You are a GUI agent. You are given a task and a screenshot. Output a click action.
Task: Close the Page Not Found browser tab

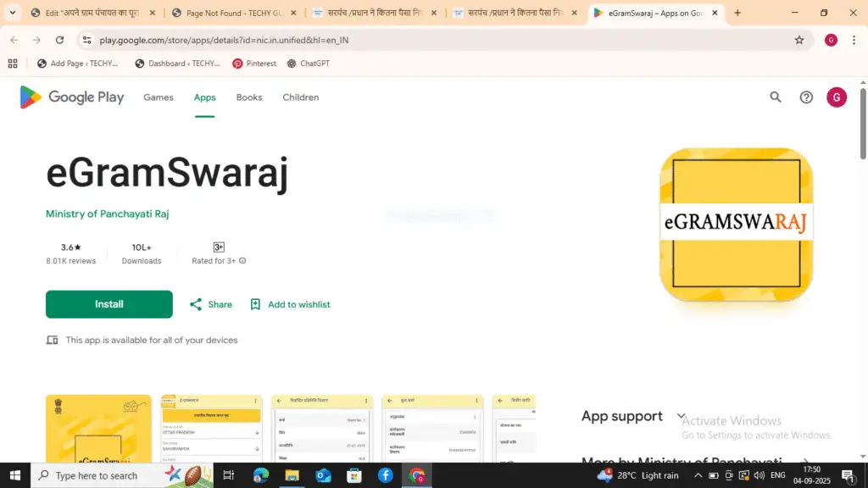point(293,13)
